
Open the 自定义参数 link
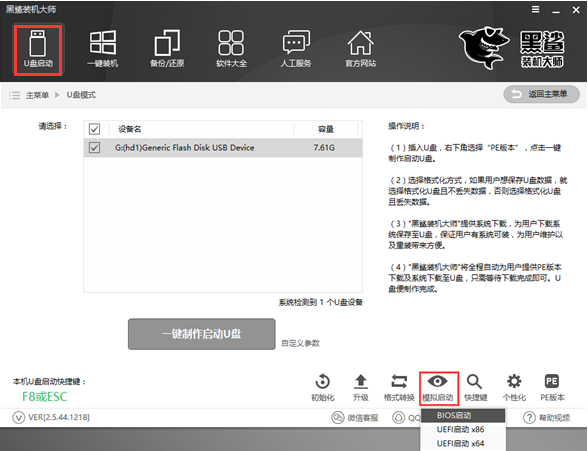[x=300, y=343]
